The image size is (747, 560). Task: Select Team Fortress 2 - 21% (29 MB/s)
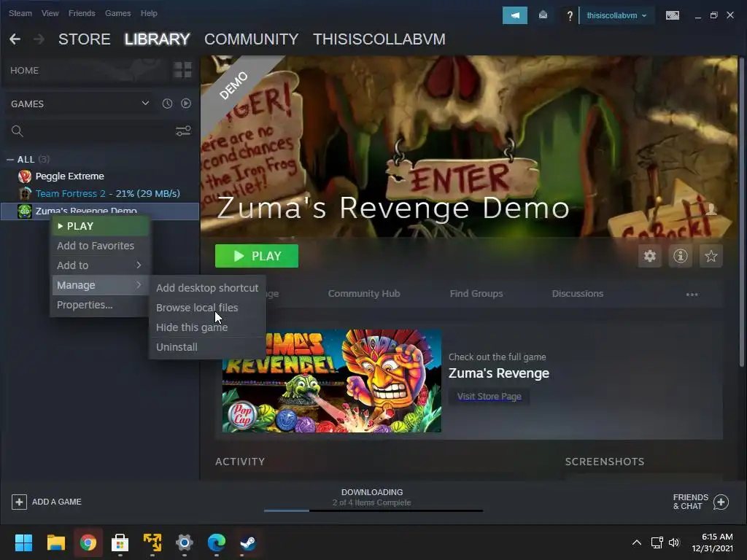108,194
